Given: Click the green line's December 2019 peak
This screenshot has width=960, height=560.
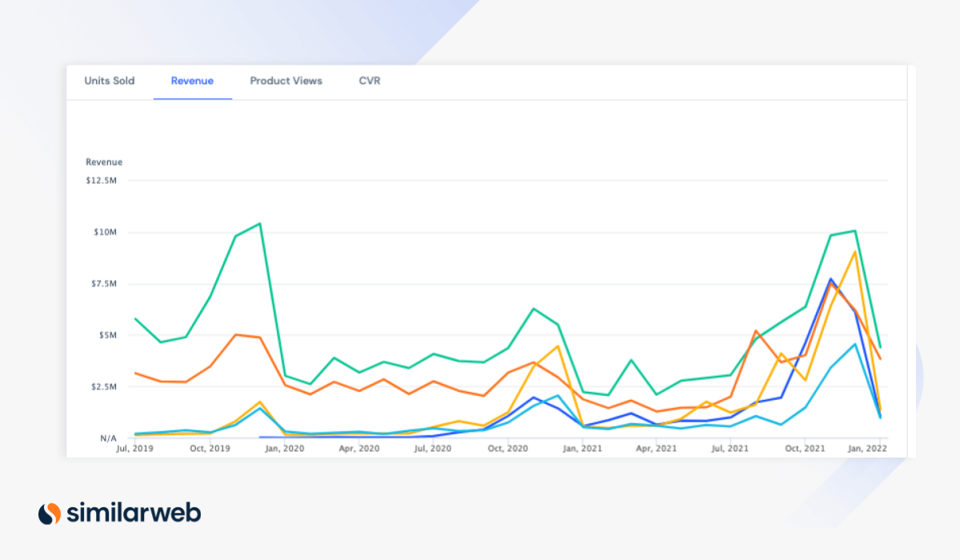Looking at the screenshot, I should pos(258,225).
